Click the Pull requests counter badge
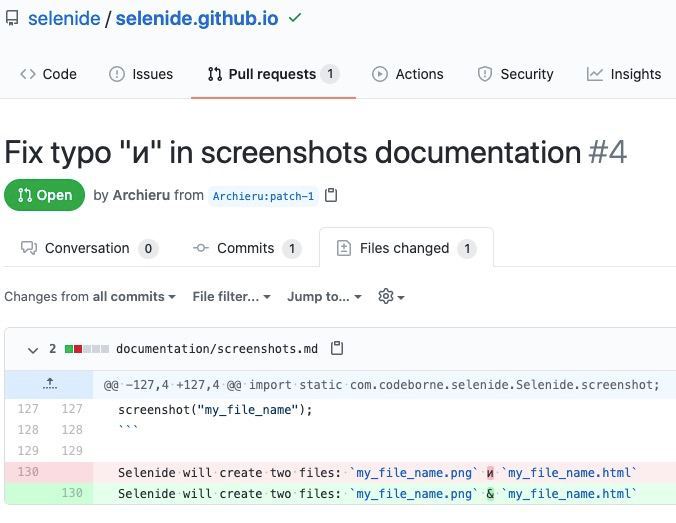This screenshot has height=523, width=676. (x=330, y=74)
